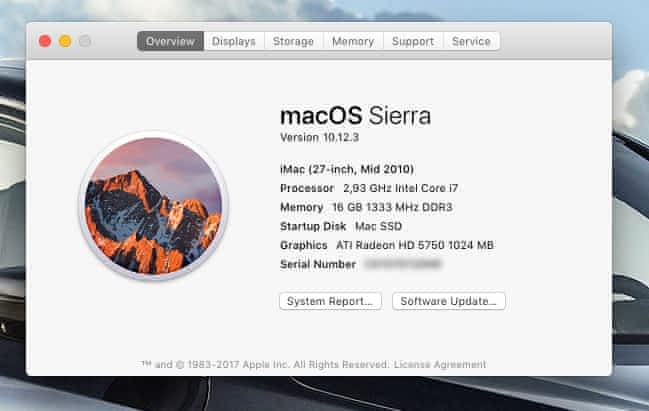Open the License Agreement link

(440, 365)
